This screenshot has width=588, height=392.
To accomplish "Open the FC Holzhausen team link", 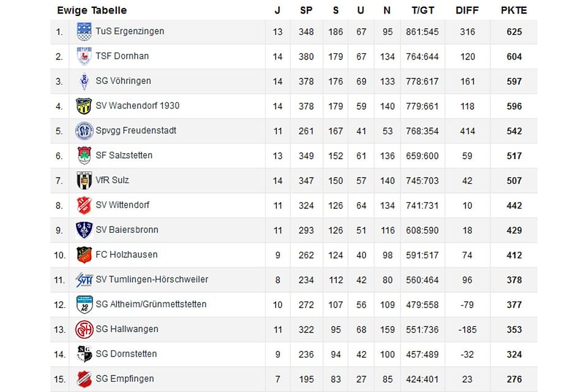I will [126, 254].
